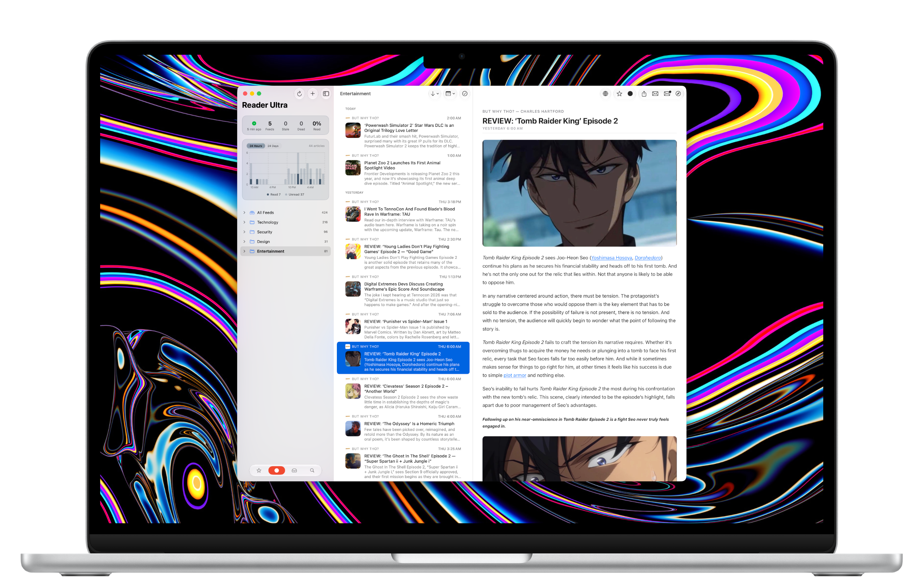Click the article title 'REVIEW: Tomb Raider King'
Viewport: 924px width, 578px height.
[x=550, y=121]
